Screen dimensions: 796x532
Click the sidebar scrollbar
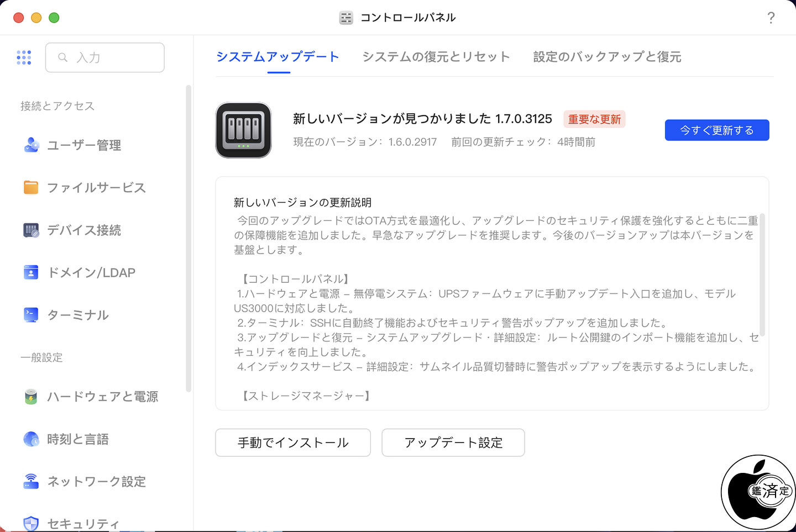pyautogui.click(x=188, y=239)
